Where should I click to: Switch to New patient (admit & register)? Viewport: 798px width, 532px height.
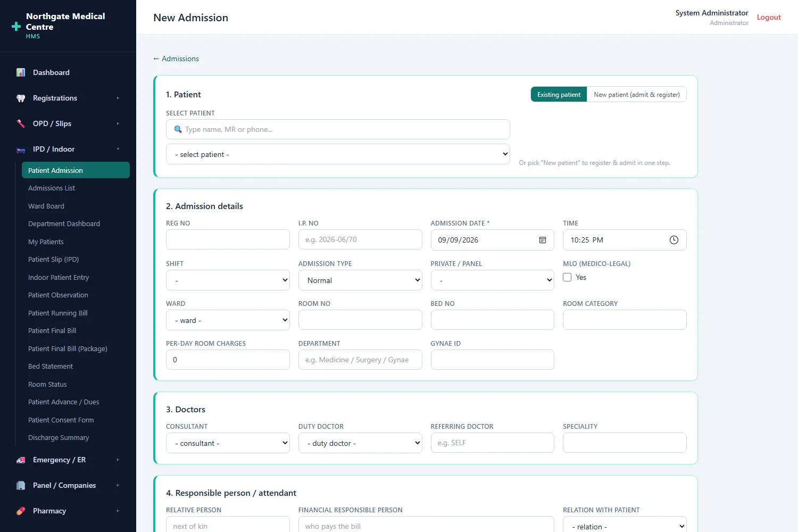click(x=637, y=95)
